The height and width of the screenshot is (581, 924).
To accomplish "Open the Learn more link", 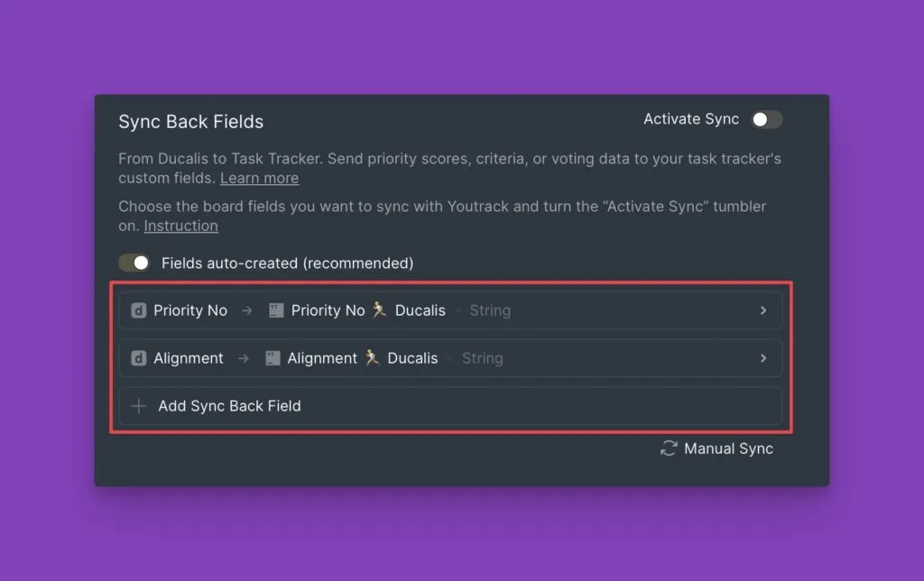I will click(259, 178).
